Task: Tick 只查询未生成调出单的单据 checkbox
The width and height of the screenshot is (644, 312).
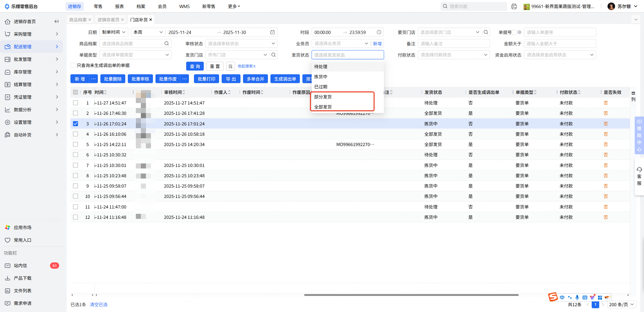Action: pyautogui.click(x=73, y=65)
